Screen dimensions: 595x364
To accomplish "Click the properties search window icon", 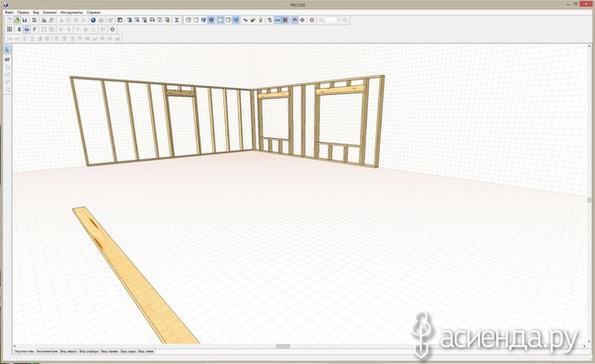I will (145, 20).
